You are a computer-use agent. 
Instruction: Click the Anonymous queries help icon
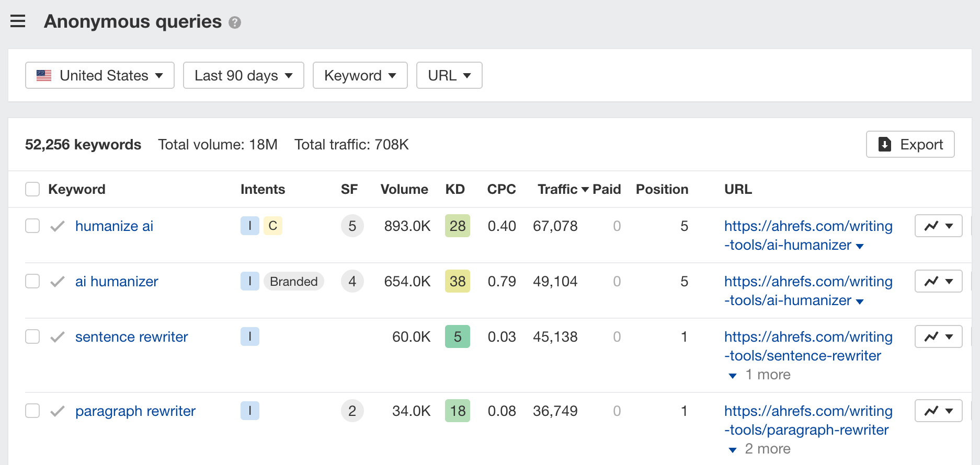235,22
